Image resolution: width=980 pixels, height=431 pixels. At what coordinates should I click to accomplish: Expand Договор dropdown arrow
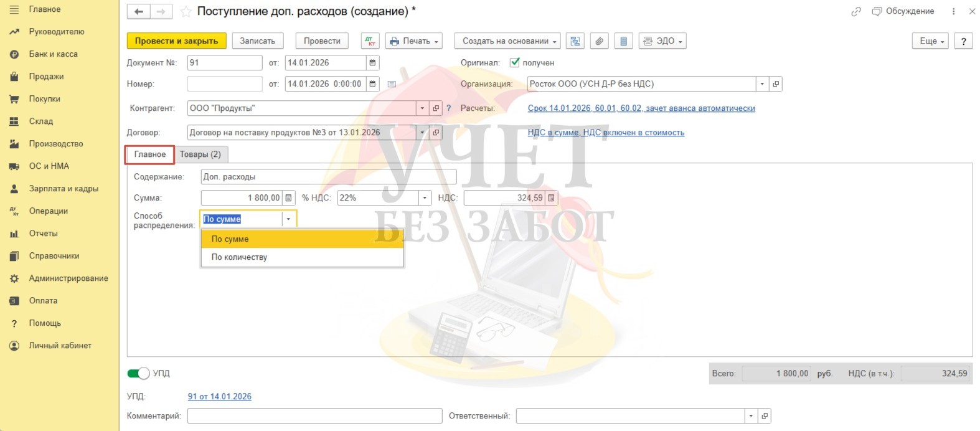point(422,133)
